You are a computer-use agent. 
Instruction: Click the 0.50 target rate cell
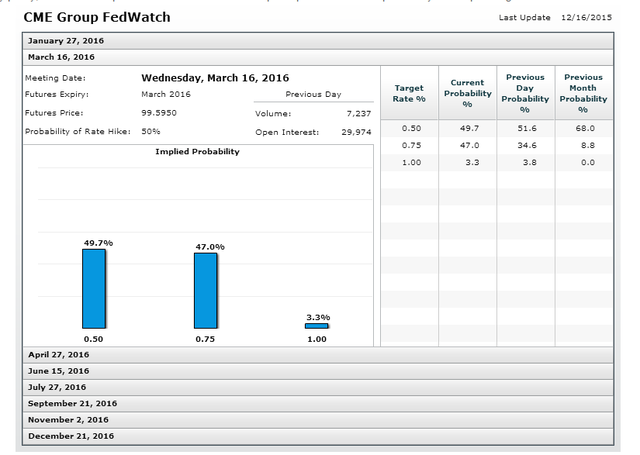(411, 128)
